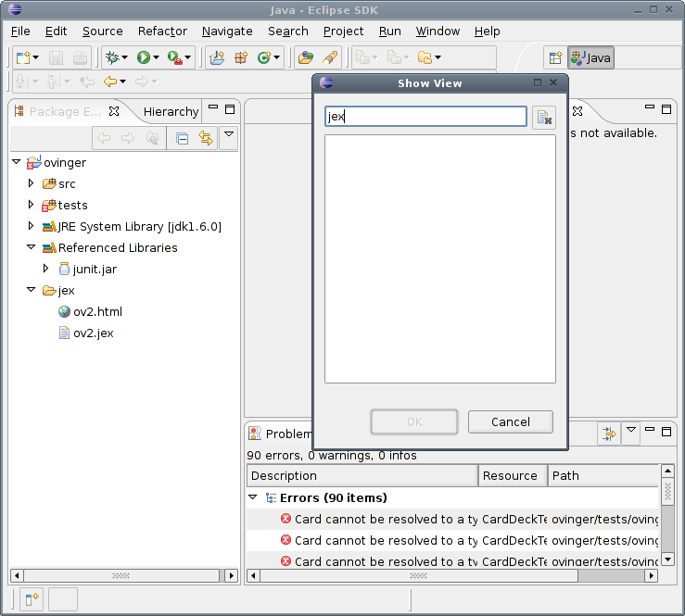Open Package Explorer view menu triangle

pyautogui.click(x=229, y=134)
